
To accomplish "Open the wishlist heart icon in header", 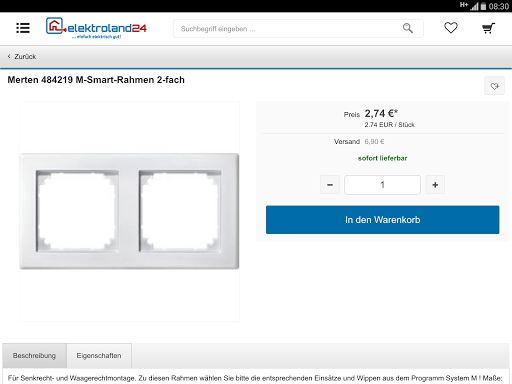I will click(x=451, y=28).
